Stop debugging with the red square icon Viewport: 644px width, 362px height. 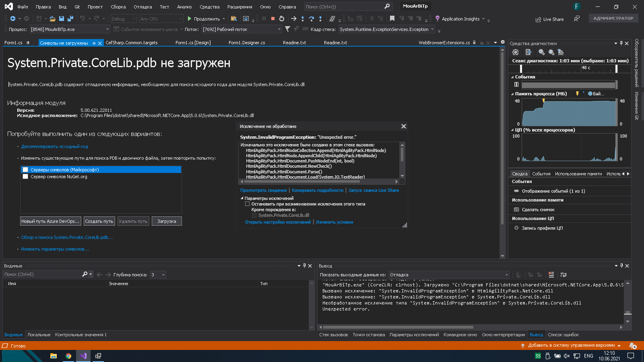coord(273,19)
